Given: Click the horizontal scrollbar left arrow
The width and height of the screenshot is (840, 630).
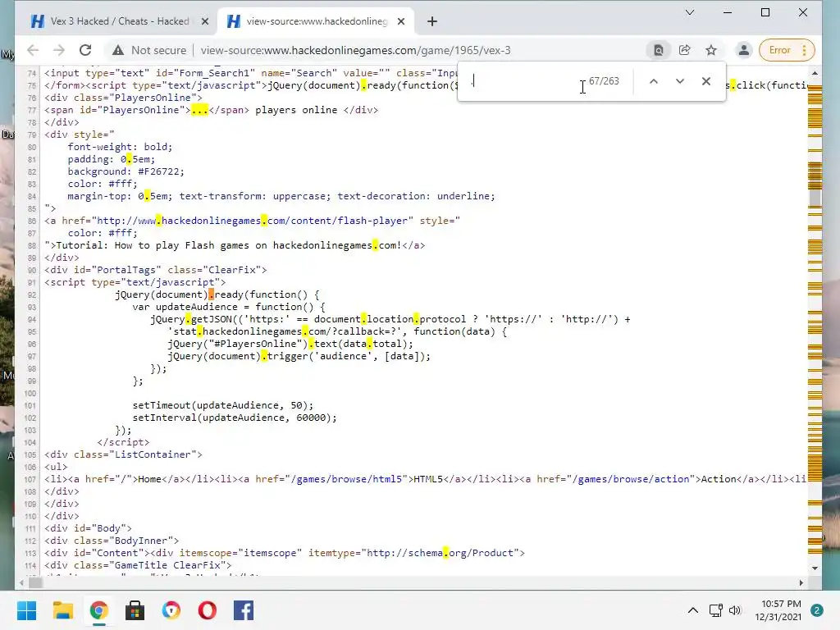Looking at the screenshot, I should click(x=21, y=583).
